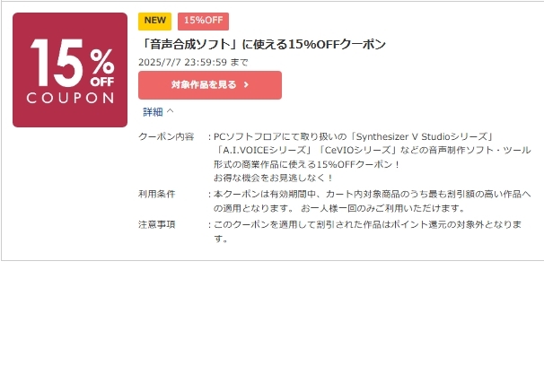544x392 pixels.
Task: Click the PCソフトフロア text
Action: pyautogui.click(x=248, y=136)
